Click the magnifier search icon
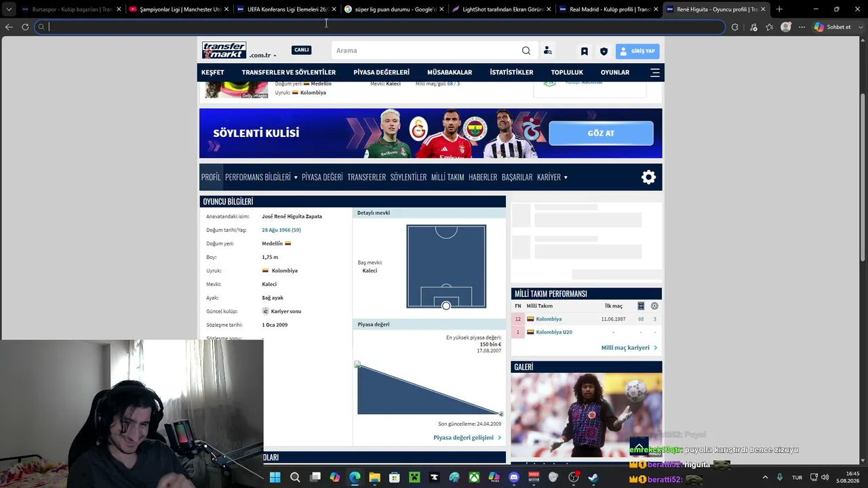 [x=526, y=51]
